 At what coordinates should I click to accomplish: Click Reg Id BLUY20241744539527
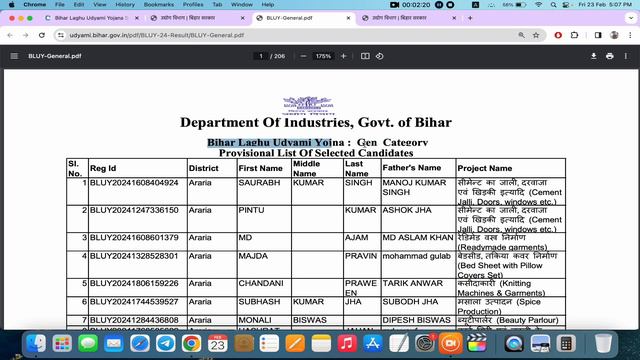pyautogui.click(x=134, y=302)
